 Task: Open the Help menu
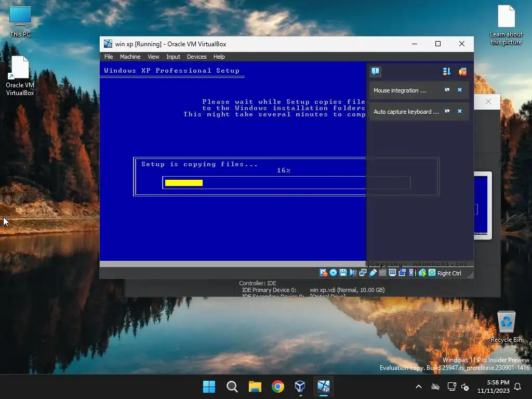click(x=219, y=57)
